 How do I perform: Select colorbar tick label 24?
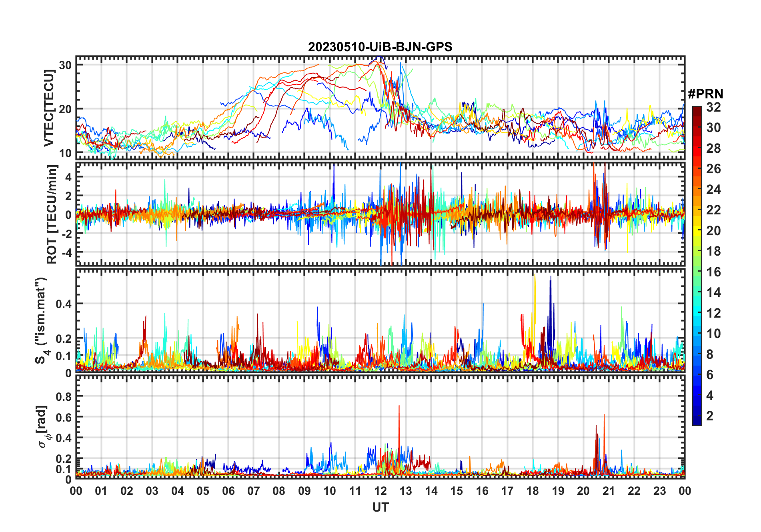[x=713, y=190]
